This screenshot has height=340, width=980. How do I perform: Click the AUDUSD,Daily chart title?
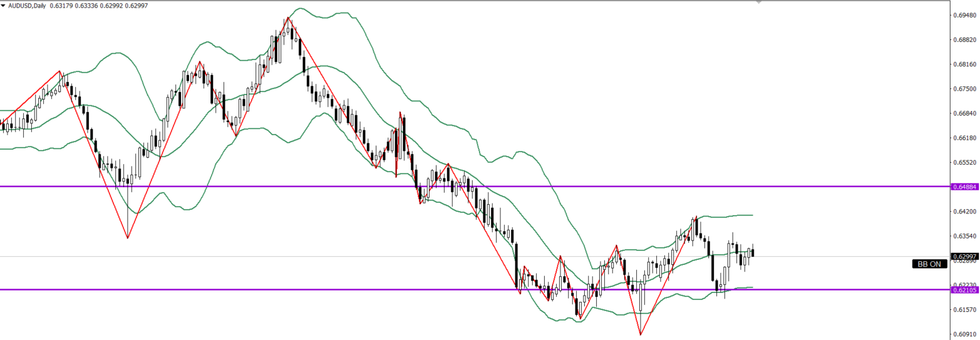click(28, 6)
